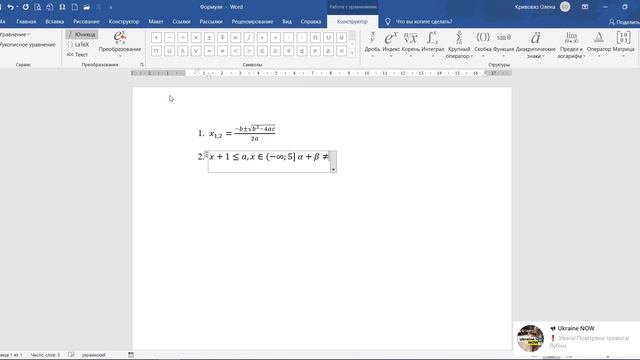Click the spell check icon in status bar

tap(71, 355)
